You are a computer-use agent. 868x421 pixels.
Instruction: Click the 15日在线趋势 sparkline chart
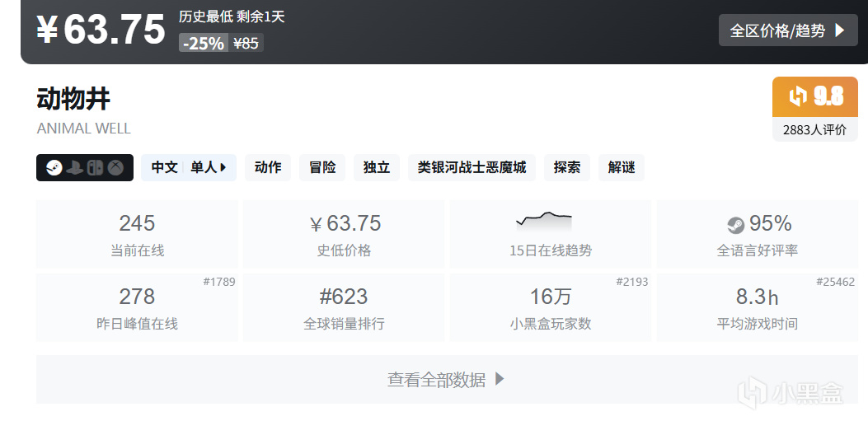(x=543, y=221)
